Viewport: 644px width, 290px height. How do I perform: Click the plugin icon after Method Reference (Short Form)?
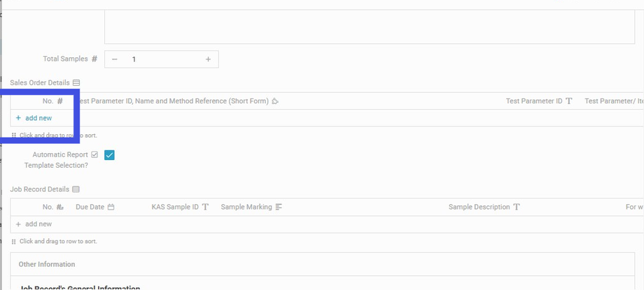(x=275, y=101)
